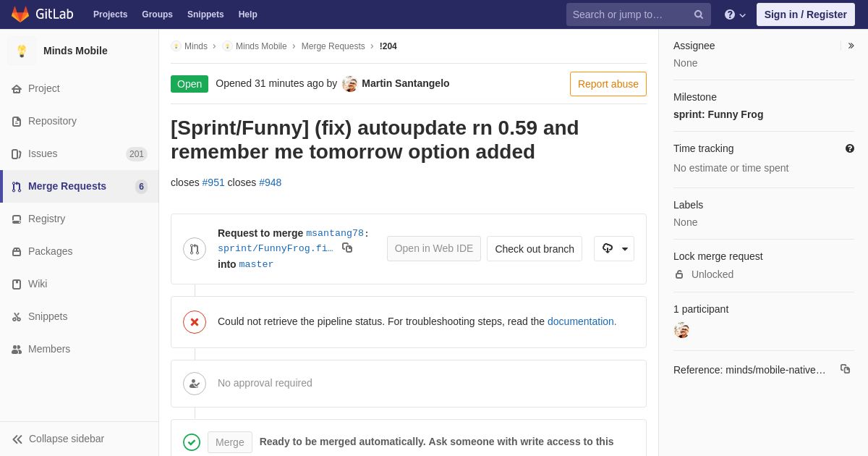Copy the source branch name

point(347,248)
